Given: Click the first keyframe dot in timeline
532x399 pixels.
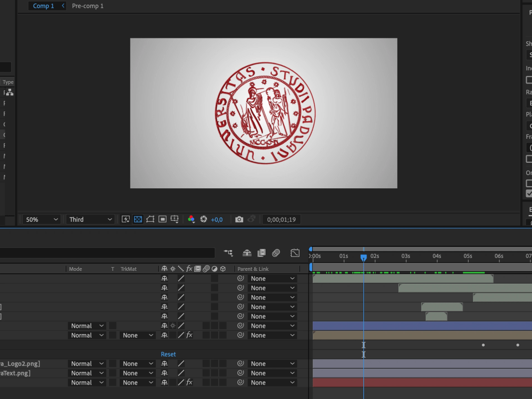Looking at the screenshot, I should click(483, 345).
